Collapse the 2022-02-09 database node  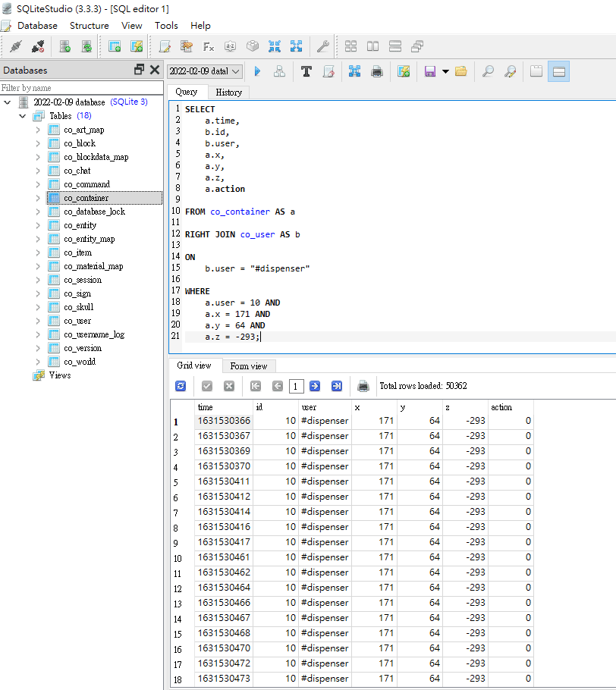pyautogui.click(x=8, y=102)
